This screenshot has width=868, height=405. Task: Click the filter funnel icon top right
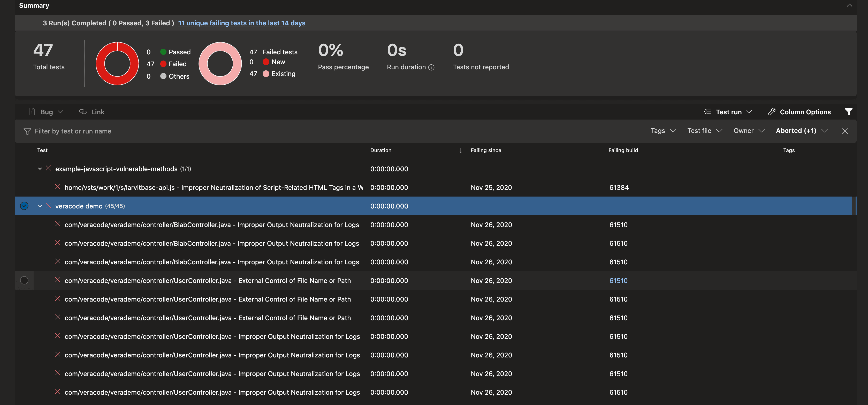tap(849, 112)
